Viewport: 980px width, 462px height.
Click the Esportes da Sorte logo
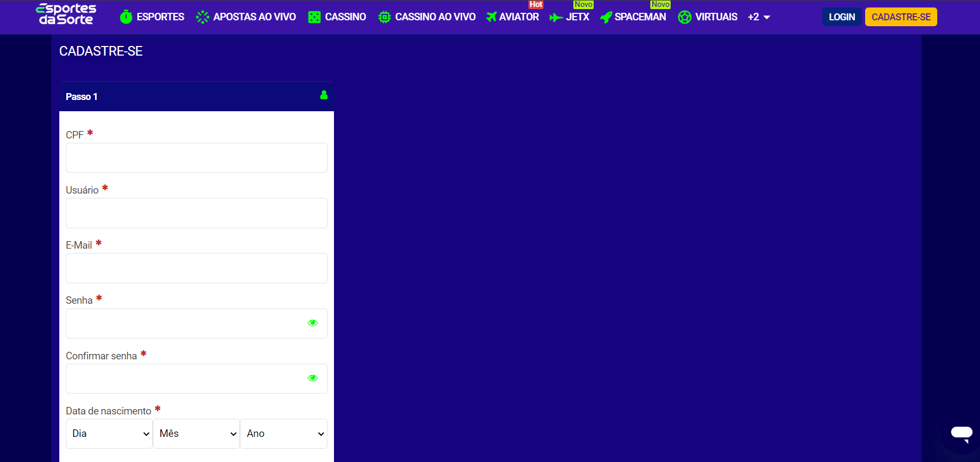(x=66, y=14)
